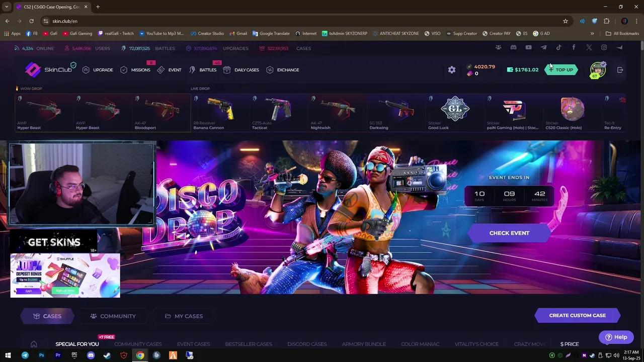Select the DISCORD CASES category
Screen dimensions: 644x362
[307, 344]
